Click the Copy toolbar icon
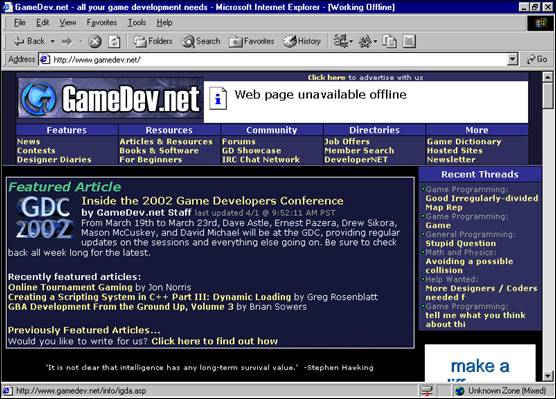 389,41
